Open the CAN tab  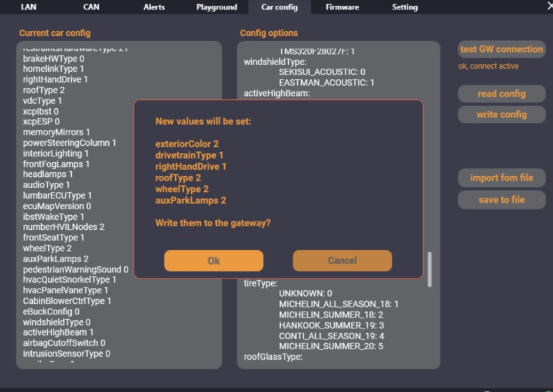(91, 7)
